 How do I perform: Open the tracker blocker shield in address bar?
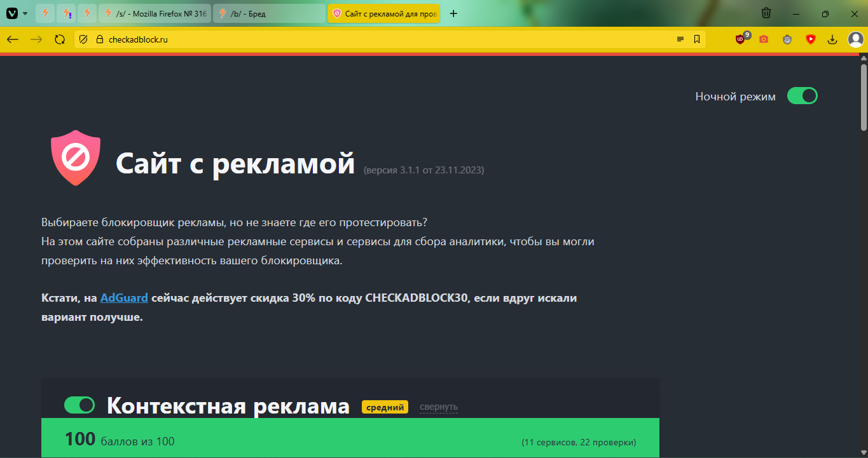click(83, 39)
